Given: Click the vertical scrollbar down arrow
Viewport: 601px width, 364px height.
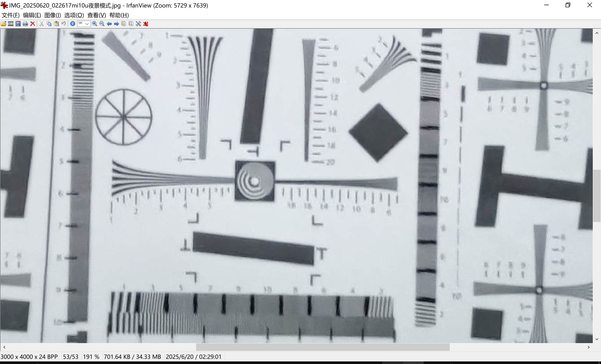Looking at the screenshot, I should tap(597, 339).
